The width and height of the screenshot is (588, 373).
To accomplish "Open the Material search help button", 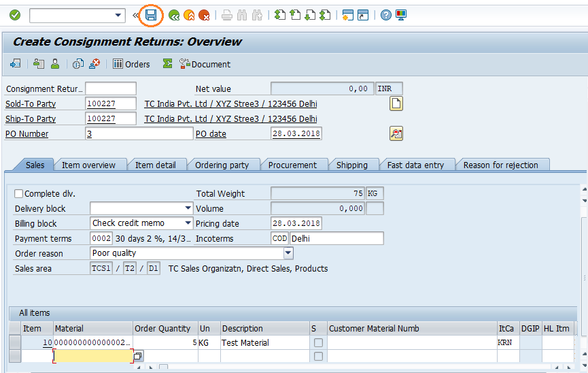I will [x=138, y=356].
